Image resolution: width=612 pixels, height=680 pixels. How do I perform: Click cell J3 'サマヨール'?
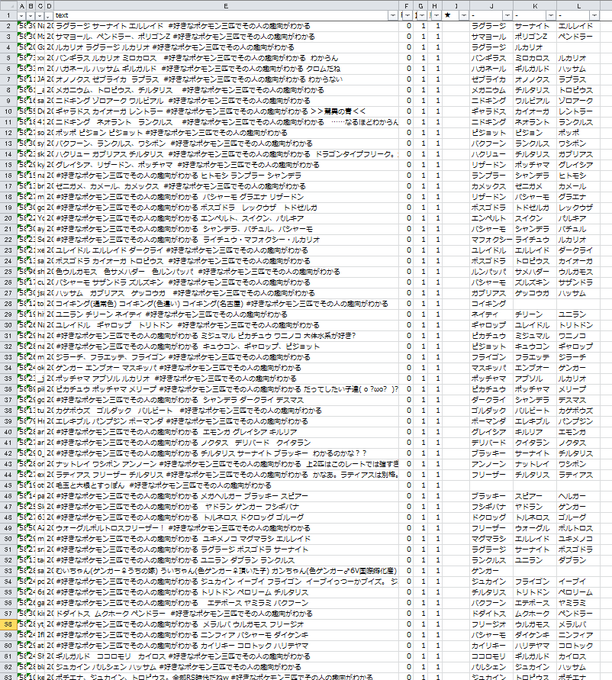tap(491, 37)
